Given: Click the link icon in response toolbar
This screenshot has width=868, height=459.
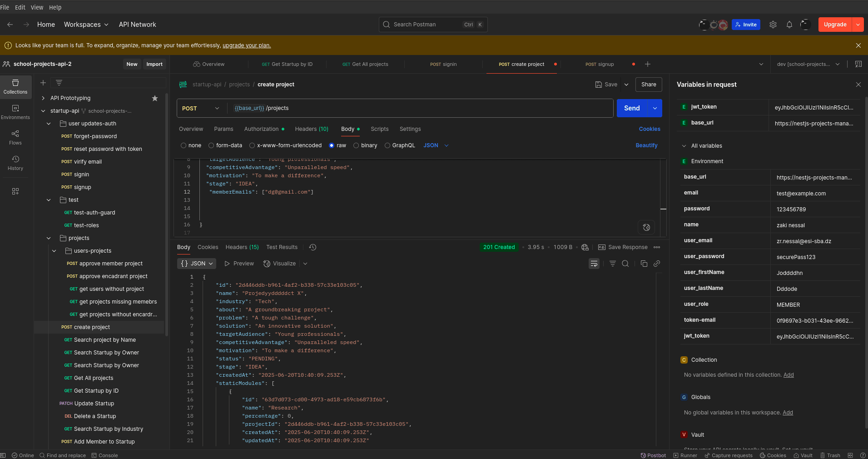Looking at the screenshot, I should [657, 264].
